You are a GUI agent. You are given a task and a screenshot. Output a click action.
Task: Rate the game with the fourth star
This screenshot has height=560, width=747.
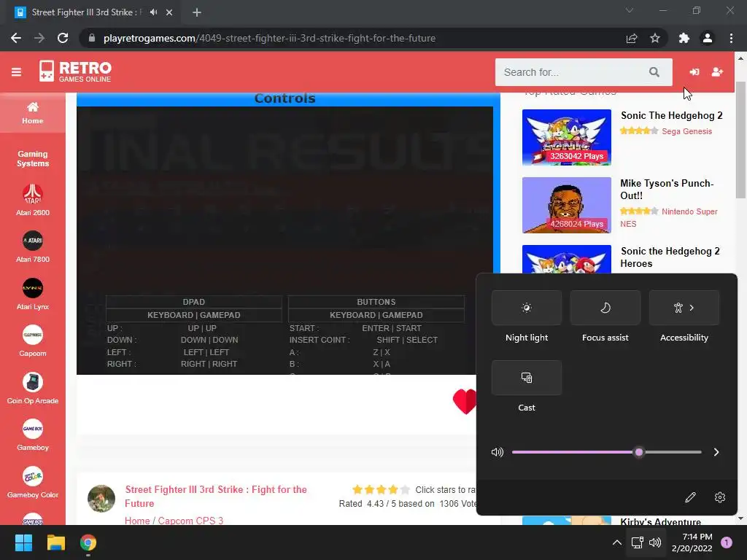[x=393, y=489]
